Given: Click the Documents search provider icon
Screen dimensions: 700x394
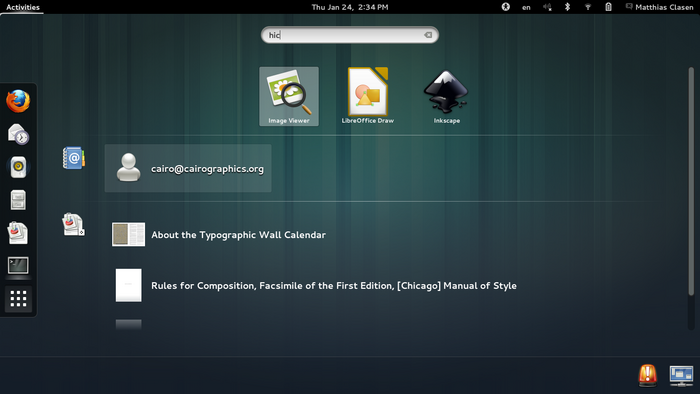Looking at the screenshot, I should [x=74, y=224].
